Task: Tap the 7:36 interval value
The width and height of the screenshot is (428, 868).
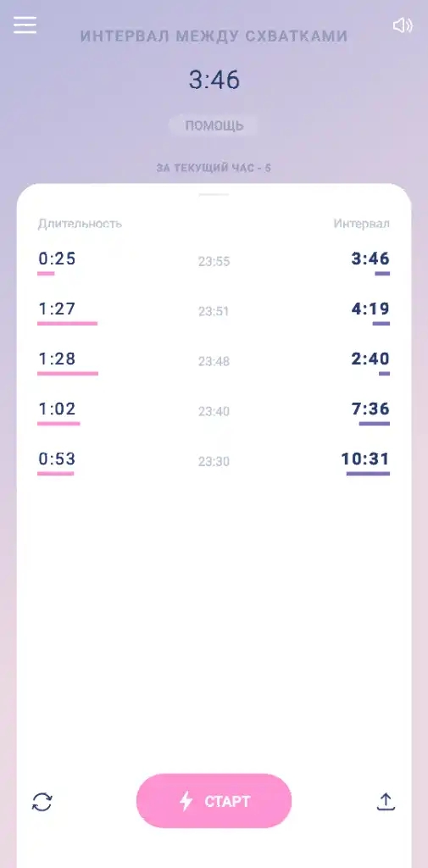Action: 370,409
